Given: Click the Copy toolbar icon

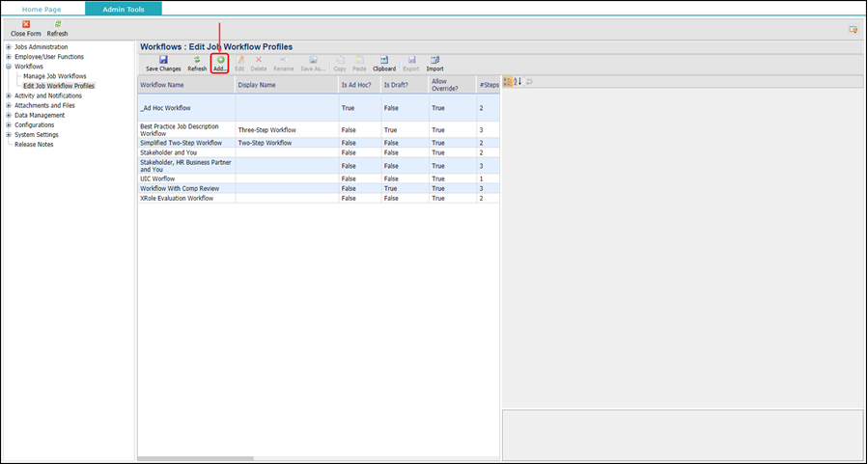Looking at the screenshot, I should (x=340, y=60).
